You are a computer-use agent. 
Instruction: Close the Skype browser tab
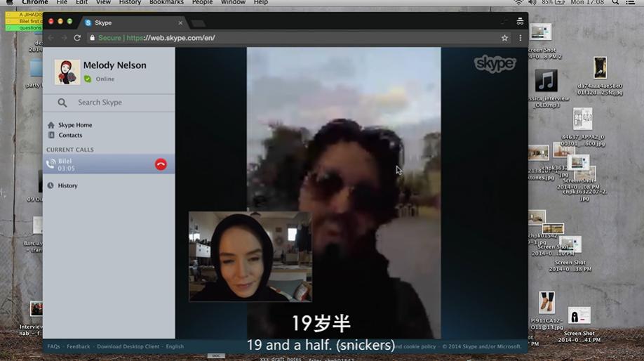click(180, 23)
